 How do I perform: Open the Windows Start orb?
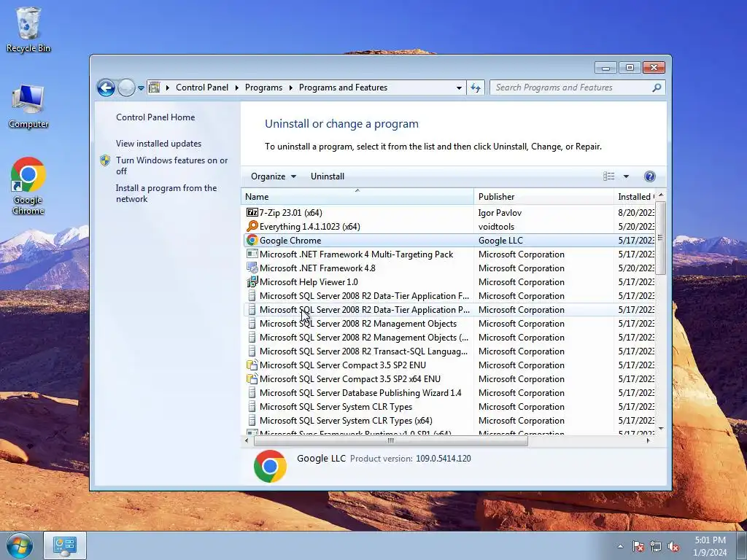[20, 545]
